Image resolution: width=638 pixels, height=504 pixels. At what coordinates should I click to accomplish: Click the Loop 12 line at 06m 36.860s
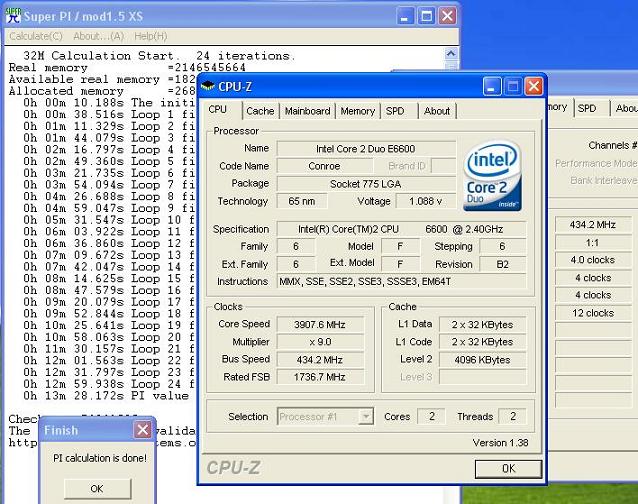click(x=109, y=243)
